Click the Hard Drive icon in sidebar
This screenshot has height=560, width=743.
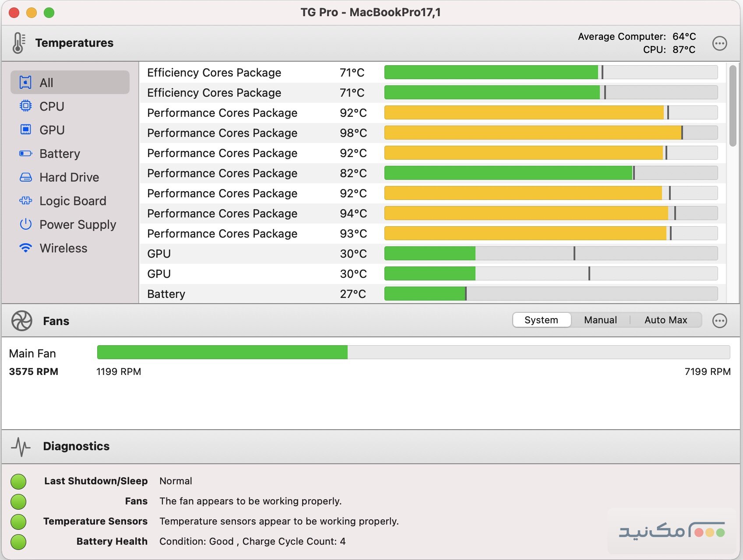pos(26,177)
